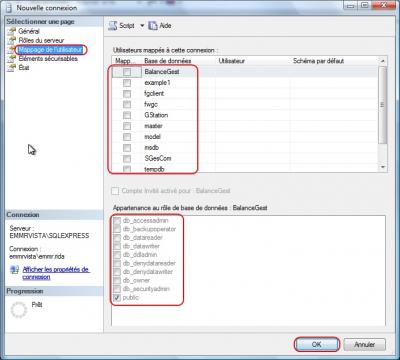This screenshot has height=360, width=400.
Task: Click the Général page icon
Action: click(x=12, y=31)
